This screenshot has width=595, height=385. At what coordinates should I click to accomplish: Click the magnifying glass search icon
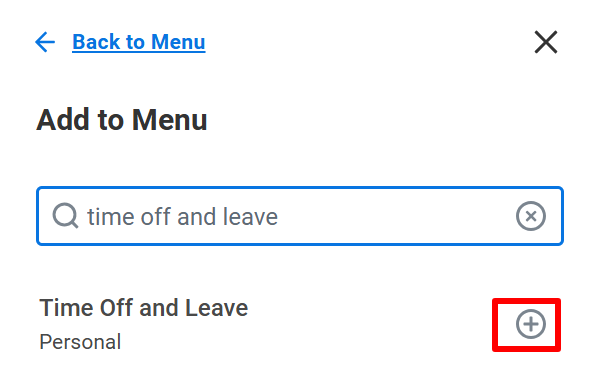[x=65, y=216]
